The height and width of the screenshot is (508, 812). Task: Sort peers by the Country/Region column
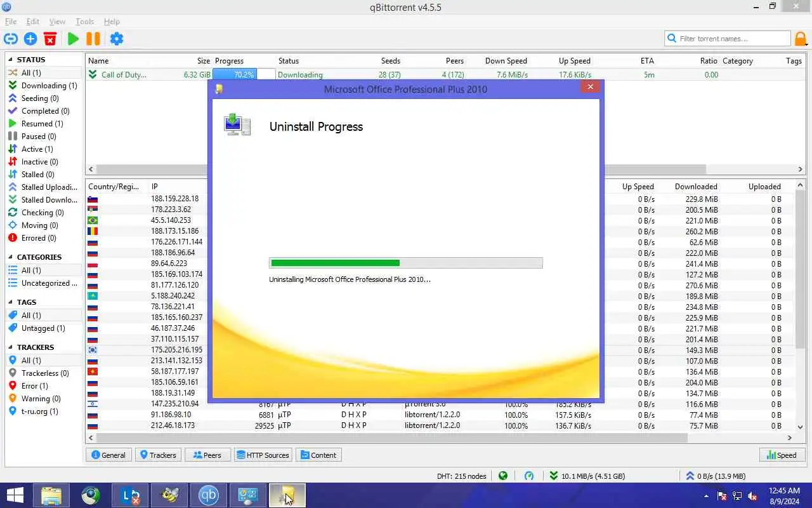114,187
